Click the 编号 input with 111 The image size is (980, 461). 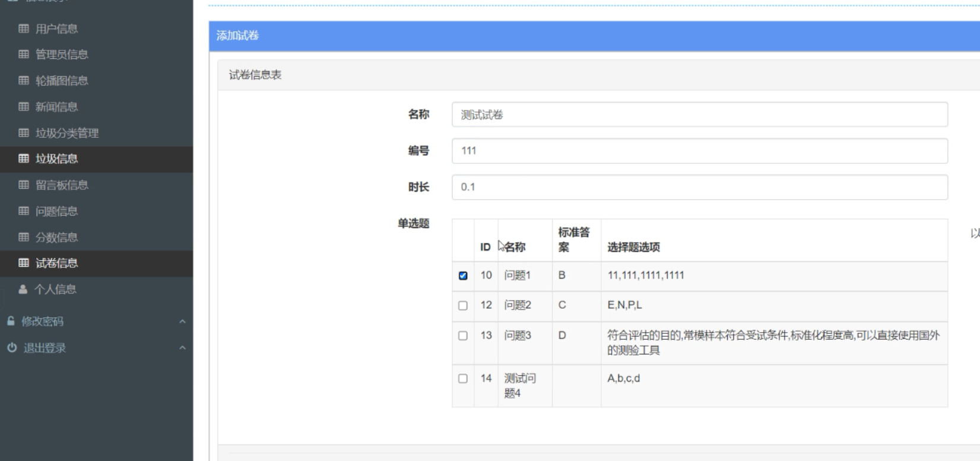coord(699,151)
